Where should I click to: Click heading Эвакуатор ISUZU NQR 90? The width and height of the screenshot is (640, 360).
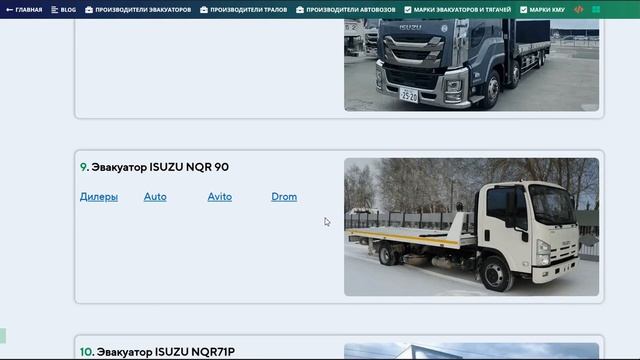click(x=154, y=167)
